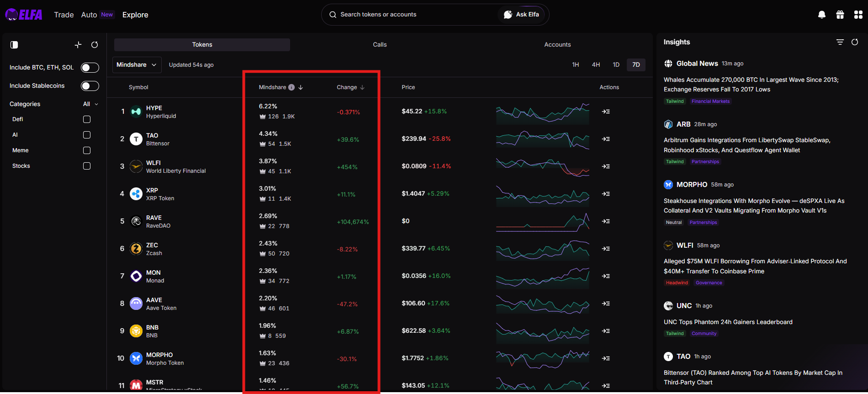Click the AAVE row action icon

(x=606, y=303)
